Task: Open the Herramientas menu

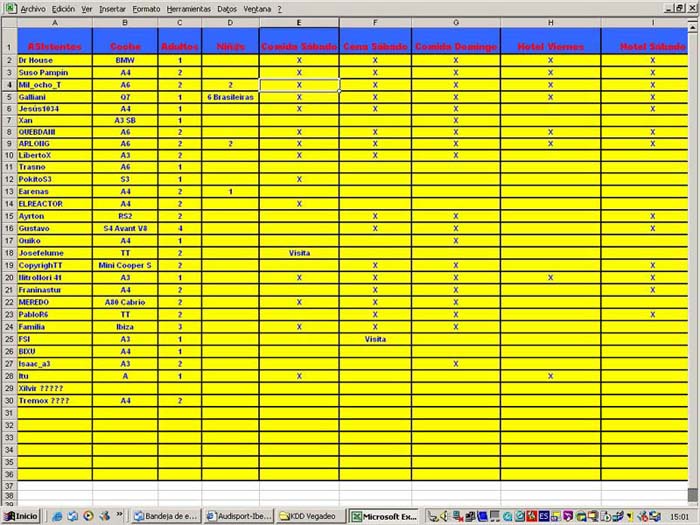Action: click(188, 7)
